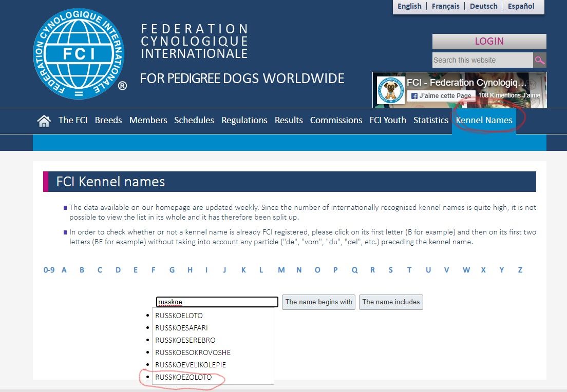Switch site language to Deutsch

point(483,6)
